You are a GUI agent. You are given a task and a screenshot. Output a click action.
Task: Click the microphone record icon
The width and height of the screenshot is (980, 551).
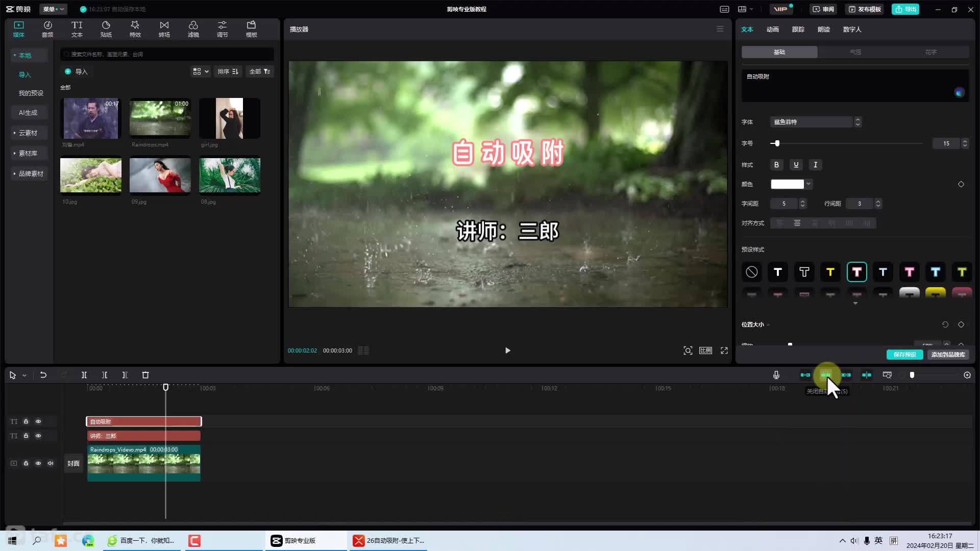click(776, 375)
